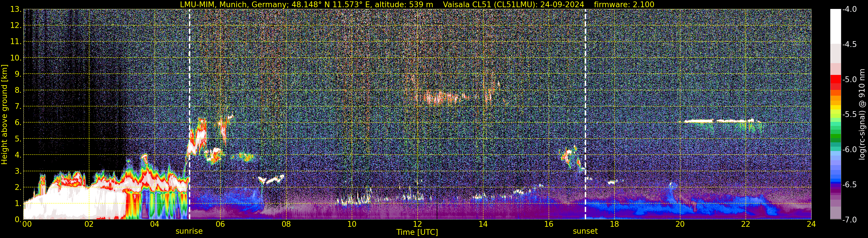This screenshot has width=868, height=238.
Task: Click the '18' time axis tick label
Action: click(x=614, y=224)
